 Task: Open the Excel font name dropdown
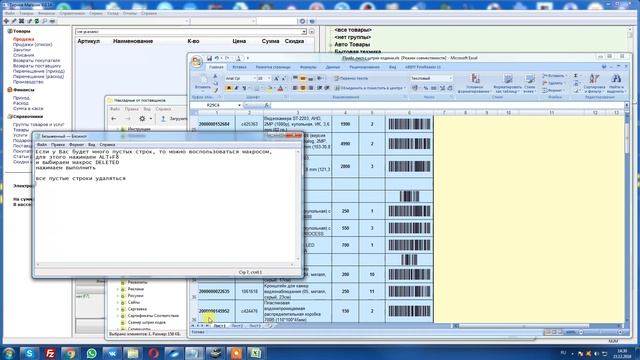click(x=254, y=78)
